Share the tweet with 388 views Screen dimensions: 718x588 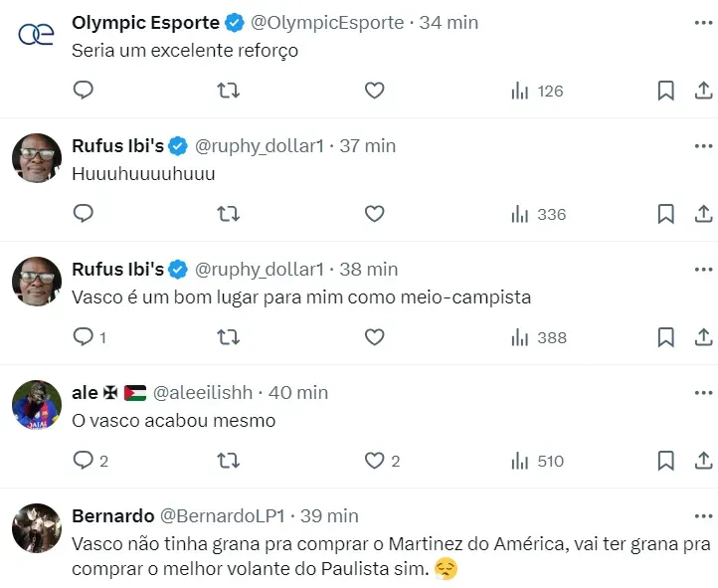click(x=702, y=337)
